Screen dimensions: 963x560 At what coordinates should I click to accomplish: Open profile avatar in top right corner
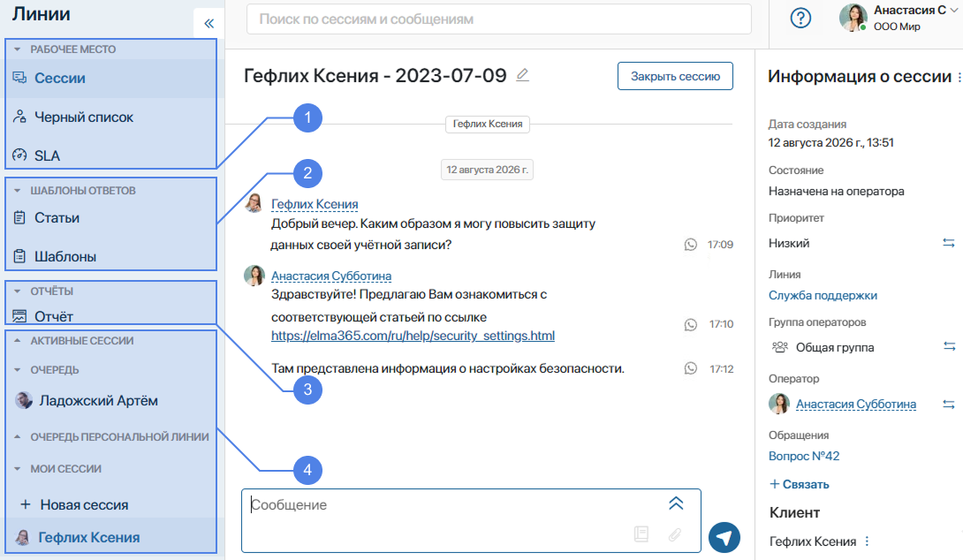(x=853, y=18)
